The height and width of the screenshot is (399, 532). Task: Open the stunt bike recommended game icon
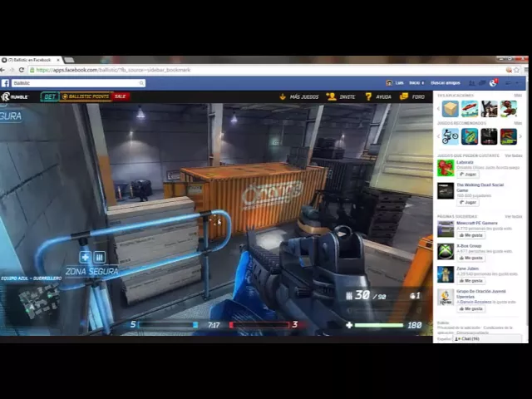coord(451,136)
